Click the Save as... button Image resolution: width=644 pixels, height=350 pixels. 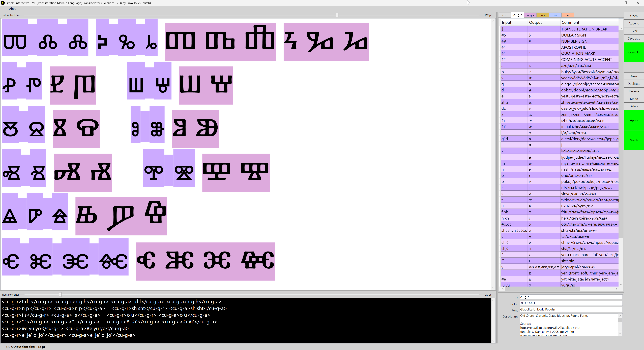click(x=633, y=39)
